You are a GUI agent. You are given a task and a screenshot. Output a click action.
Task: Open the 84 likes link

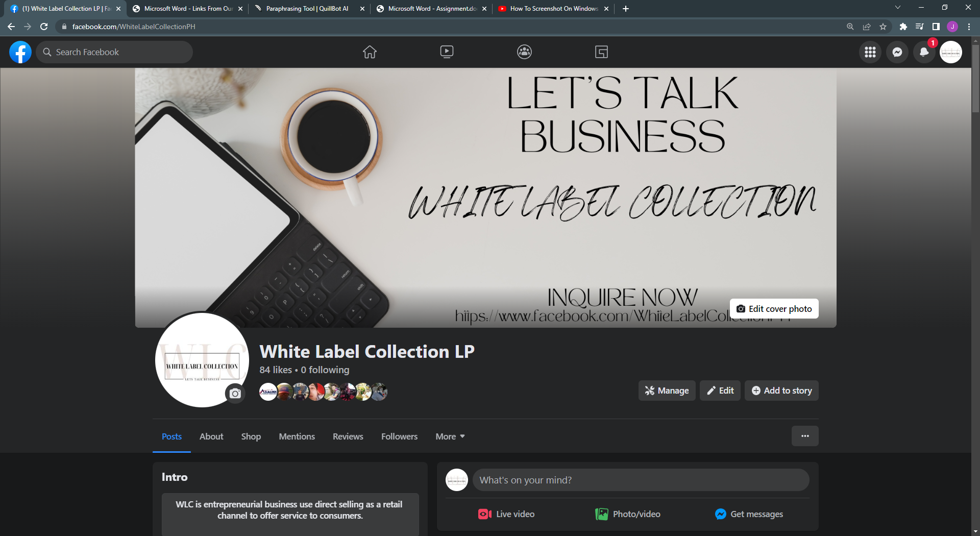pos(276,370)
